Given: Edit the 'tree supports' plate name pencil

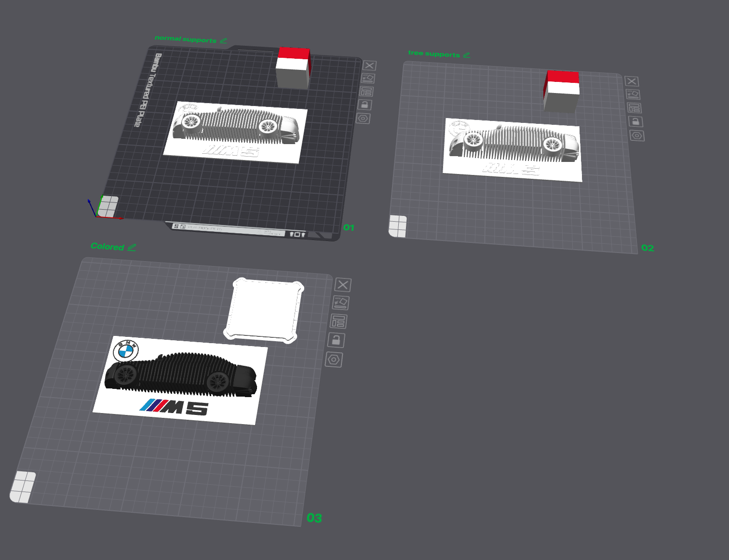Looking at the screenshot, I should (x=466, y=55).
